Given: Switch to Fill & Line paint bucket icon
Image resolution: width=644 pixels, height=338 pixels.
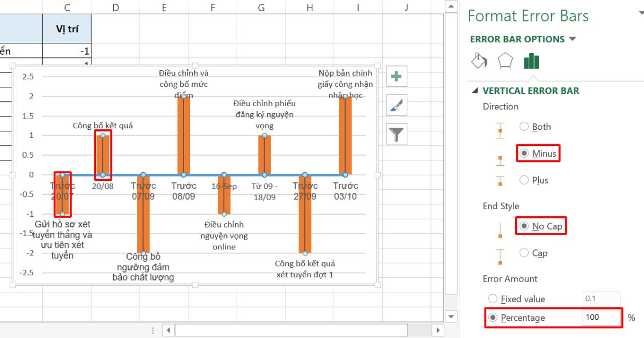Looking at the screenshot, I should (479, 61).
